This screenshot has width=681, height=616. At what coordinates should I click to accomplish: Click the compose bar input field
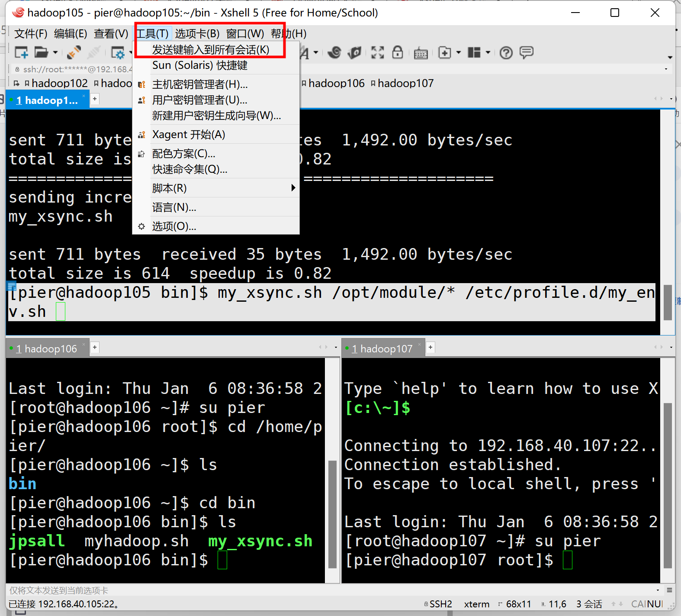click(329, 590)
